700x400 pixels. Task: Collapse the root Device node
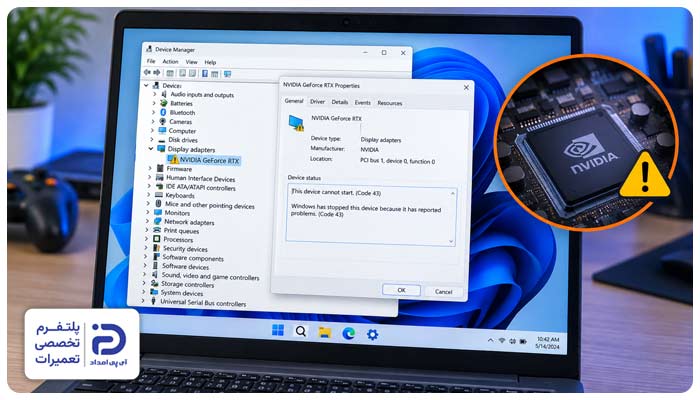coord(146,85)
